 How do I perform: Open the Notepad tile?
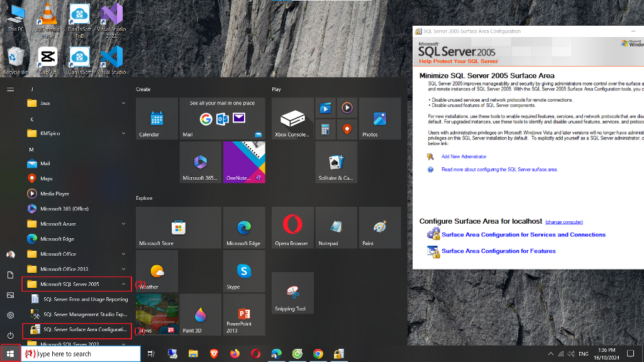click(x=336, y=228)
